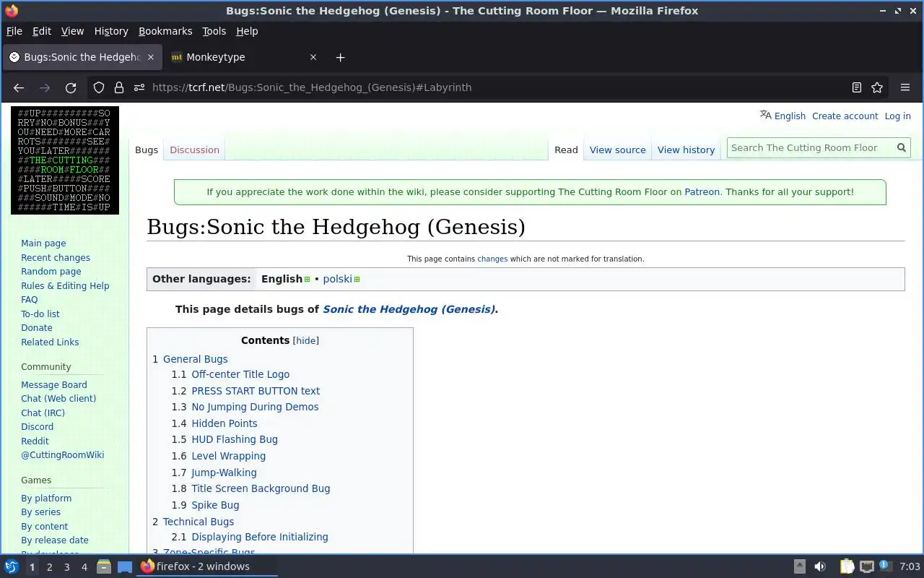Image resolution: width=924 pixels, height=578 pixels.
Task: Click the volume speaker icon in the system tray
Action: coord(820,566)
